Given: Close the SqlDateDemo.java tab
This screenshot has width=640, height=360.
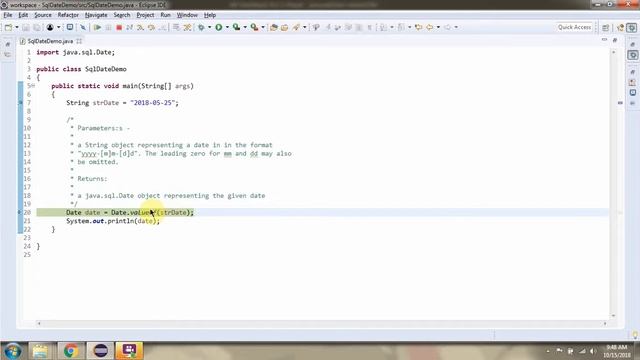Looking at the screenshot, I should [x=79, y=41].
